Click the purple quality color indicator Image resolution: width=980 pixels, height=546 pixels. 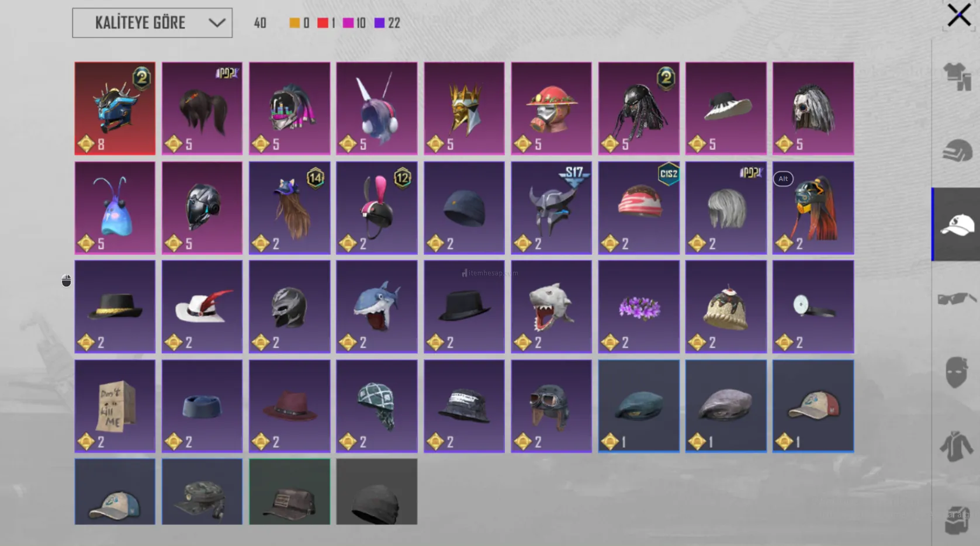click(x=380, y=23)
